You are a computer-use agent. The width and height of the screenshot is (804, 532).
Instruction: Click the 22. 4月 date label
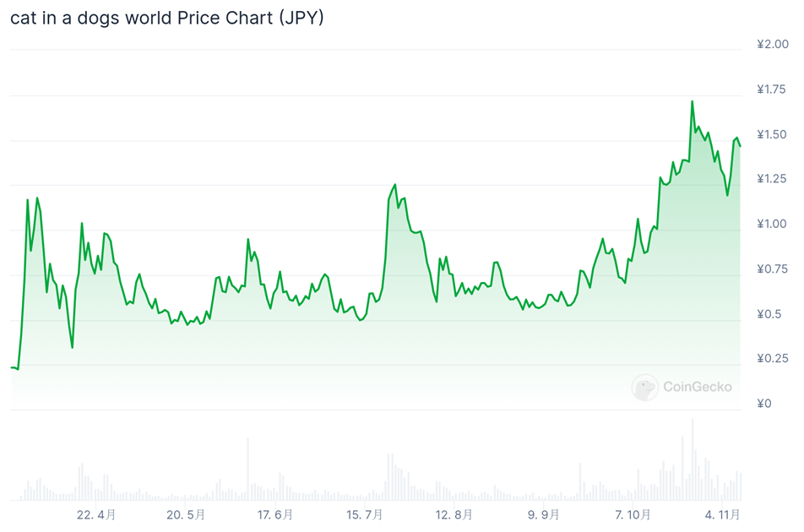(x=95, y=514)
